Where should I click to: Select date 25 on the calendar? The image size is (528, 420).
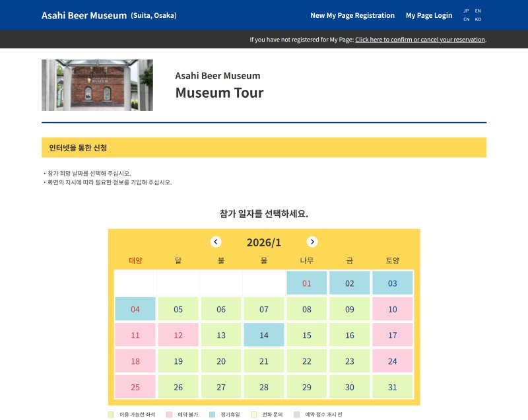click(x=135, y=387)
